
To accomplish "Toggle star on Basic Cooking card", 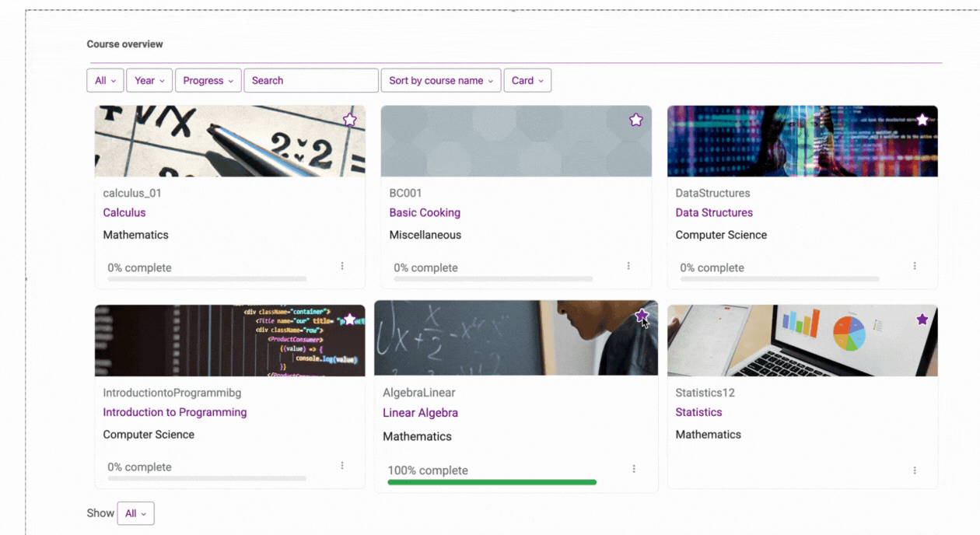I will (x=636, y=120).
